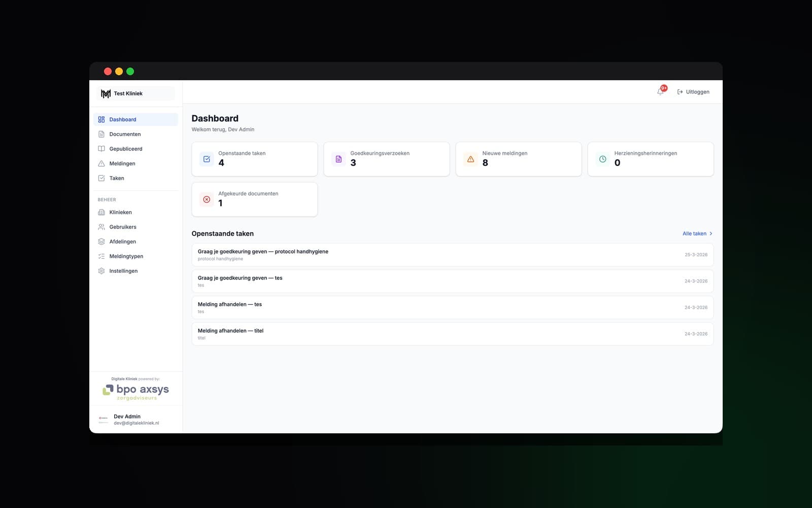This screenshot has width=812, height=508.
Task: Open the Documenten section icon
Action: coord(101,134)
